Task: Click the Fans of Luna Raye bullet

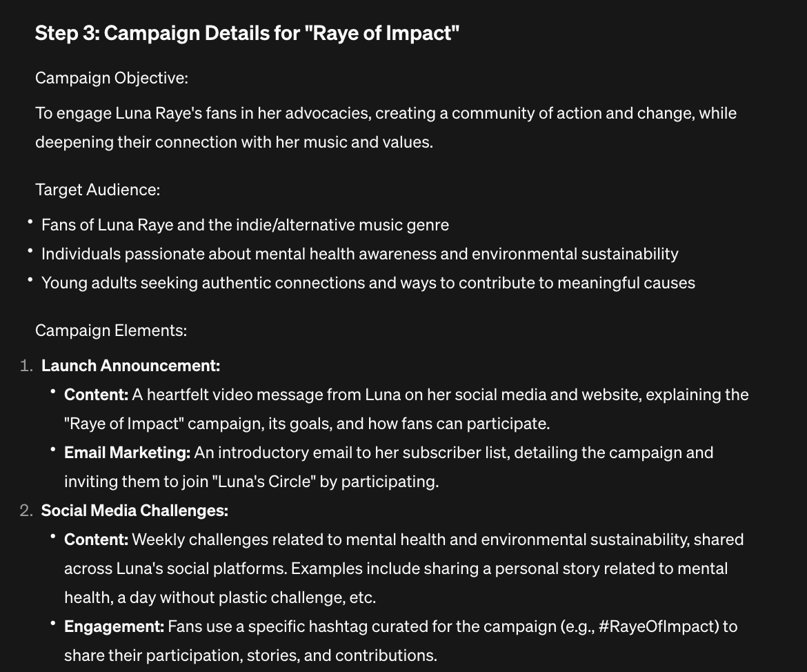Action: tap(245, 225)
